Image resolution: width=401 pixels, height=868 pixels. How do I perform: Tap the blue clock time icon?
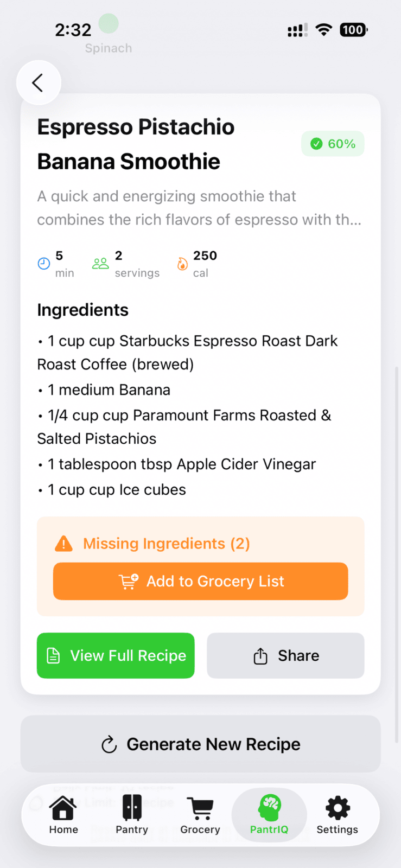tap(44, 264)
